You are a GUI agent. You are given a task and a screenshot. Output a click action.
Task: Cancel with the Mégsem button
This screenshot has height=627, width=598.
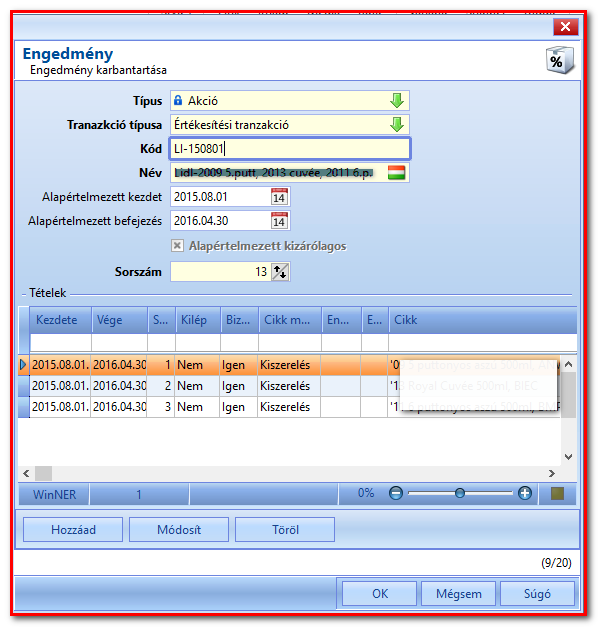point(458,594)
